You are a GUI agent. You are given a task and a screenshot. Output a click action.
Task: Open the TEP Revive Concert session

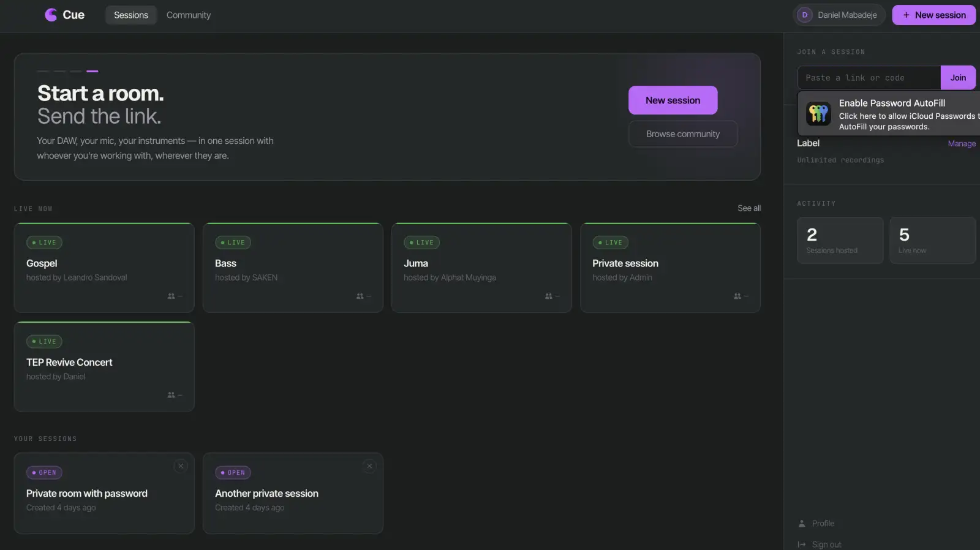point(104,366)
